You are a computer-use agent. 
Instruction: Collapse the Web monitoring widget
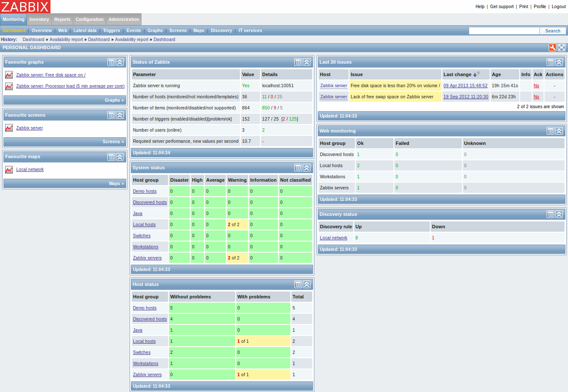tap(559, 131)
